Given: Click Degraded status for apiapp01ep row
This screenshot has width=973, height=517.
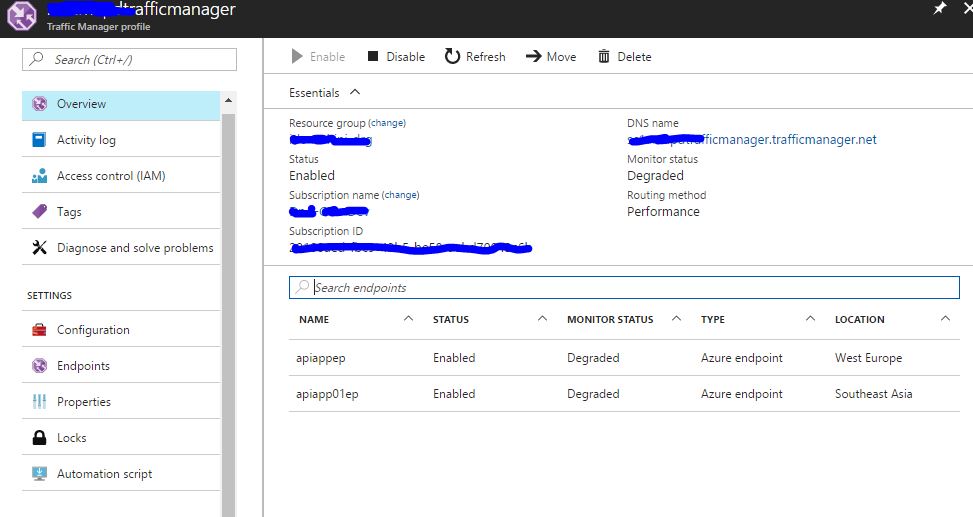Looking at the screenshot, I should point(593,394).
